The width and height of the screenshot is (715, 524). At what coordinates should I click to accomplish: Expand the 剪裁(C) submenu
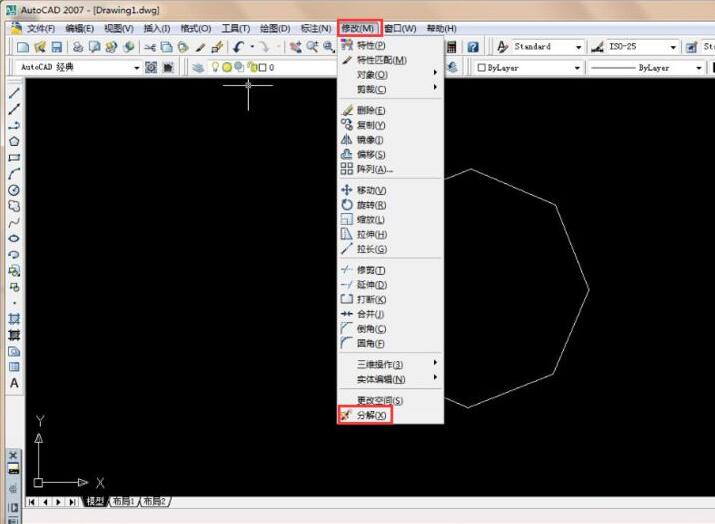coord(391,89)
